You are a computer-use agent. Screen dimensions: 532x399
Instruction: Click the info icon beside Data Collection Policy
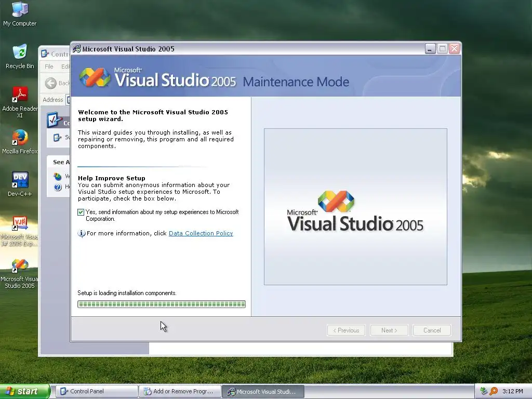pyautogui.click(x=82, y=233)
